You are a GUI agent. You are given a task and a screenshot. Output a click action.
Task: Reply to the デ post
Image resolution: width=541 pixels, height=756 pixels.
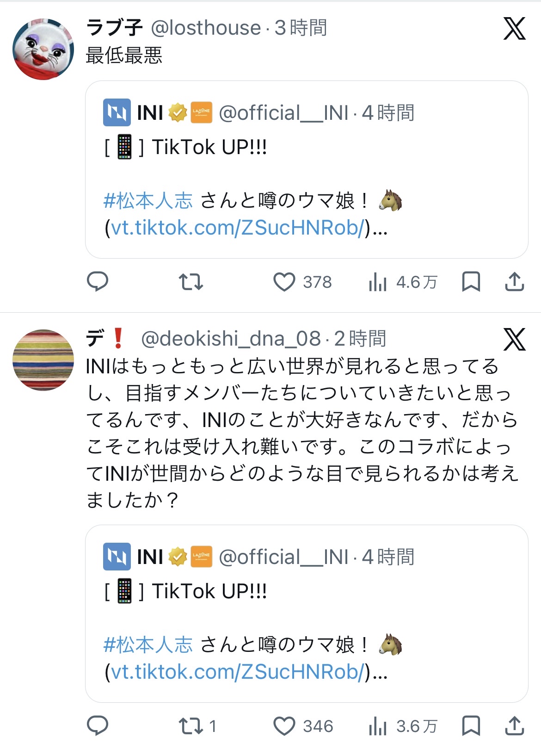coord(98,725)
